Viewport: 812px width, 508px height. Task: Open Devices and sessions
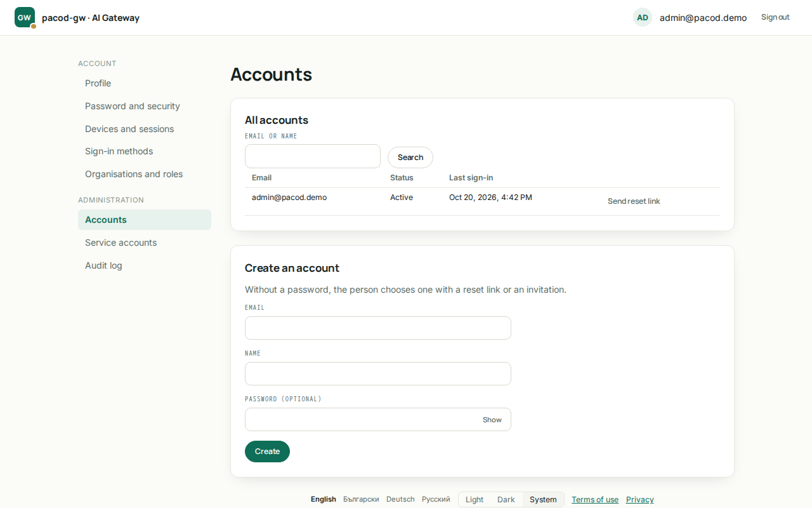145,129
